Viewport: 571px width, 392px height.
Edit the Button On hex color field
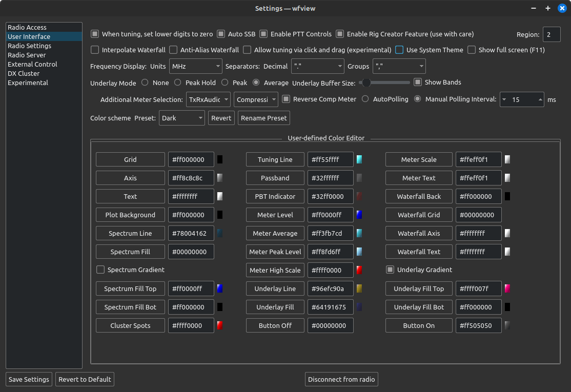(479, 325)
